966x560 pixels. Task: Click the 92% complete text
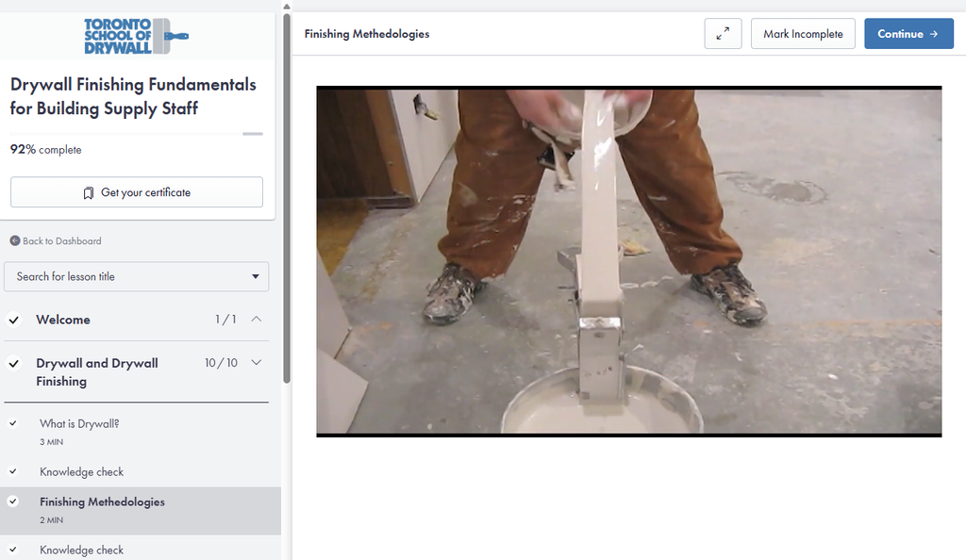[x=45, y=150]
